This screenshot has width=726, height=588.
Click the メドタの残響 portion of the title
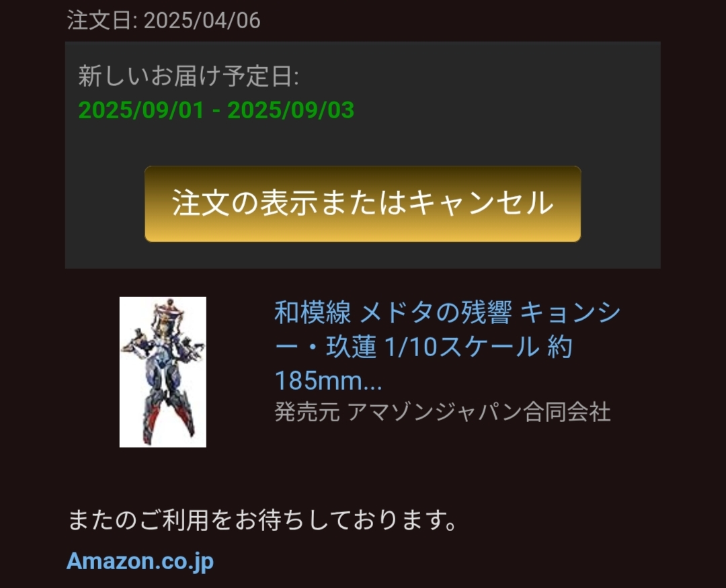point(435,312)
